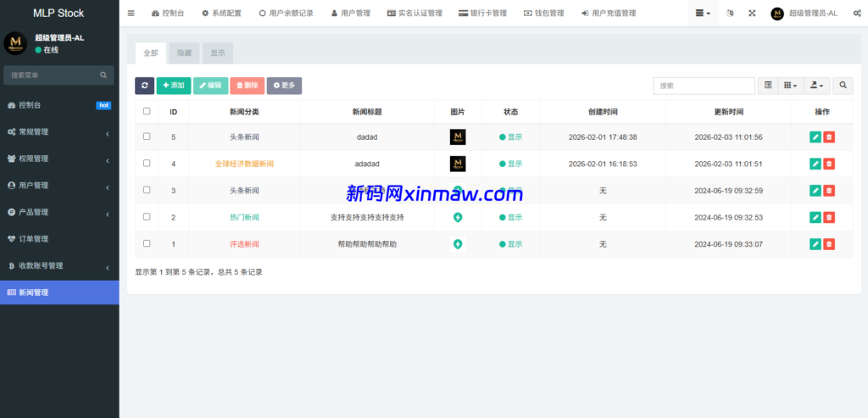
Task: Toggle 显示 status for row ID 5
Action: (x=510, y=137)
